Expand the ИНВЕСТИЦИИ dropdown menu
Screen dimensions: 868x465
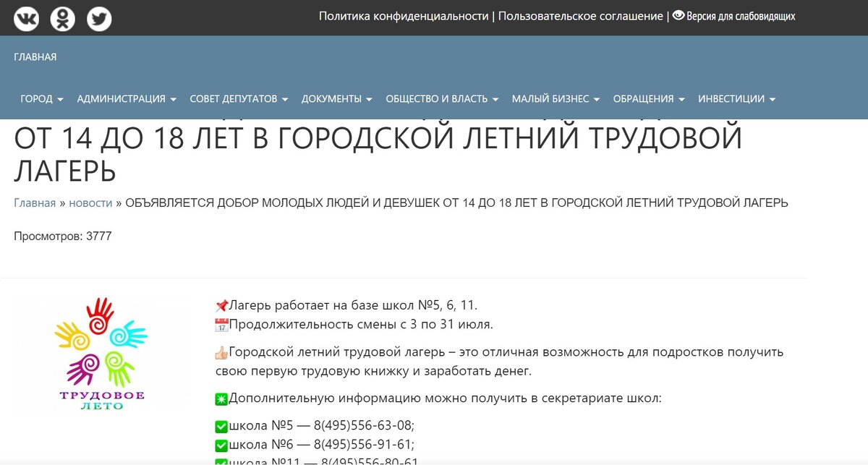click(x=737, y=99)
